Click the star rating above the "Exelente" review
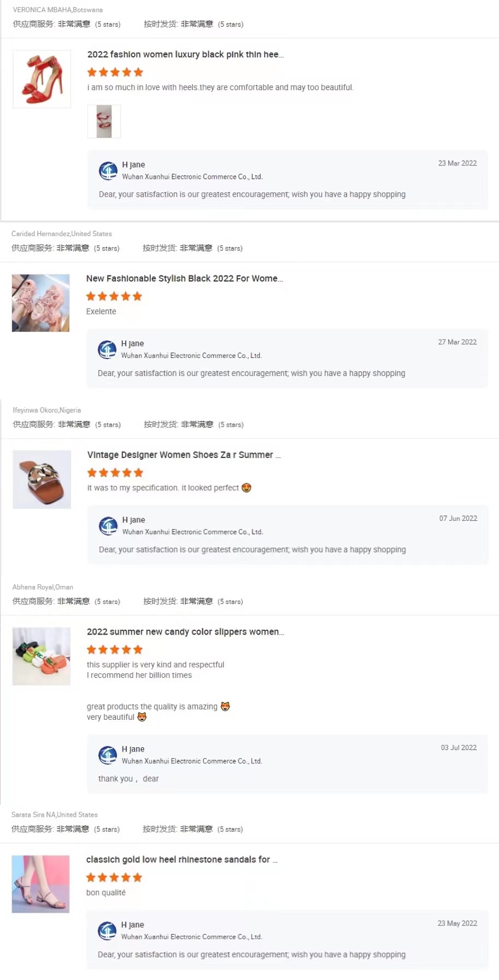Viewport: 499px width, 980px height. pyautogui.click(x=114, y=296)
